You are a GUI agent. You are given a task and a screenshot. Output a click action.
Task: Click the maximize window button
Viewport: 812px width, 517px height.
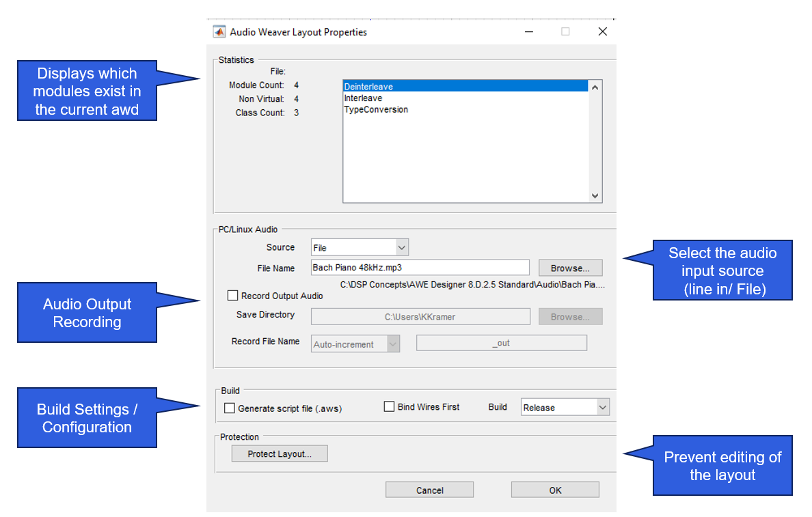tap(565, 32)
